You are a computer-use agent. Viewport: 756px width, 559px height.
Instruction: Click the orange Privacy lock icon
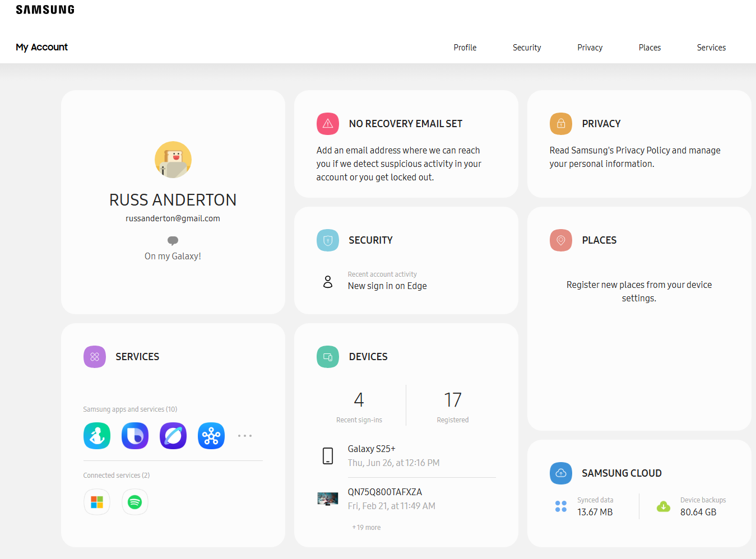(x=561, y=124)
